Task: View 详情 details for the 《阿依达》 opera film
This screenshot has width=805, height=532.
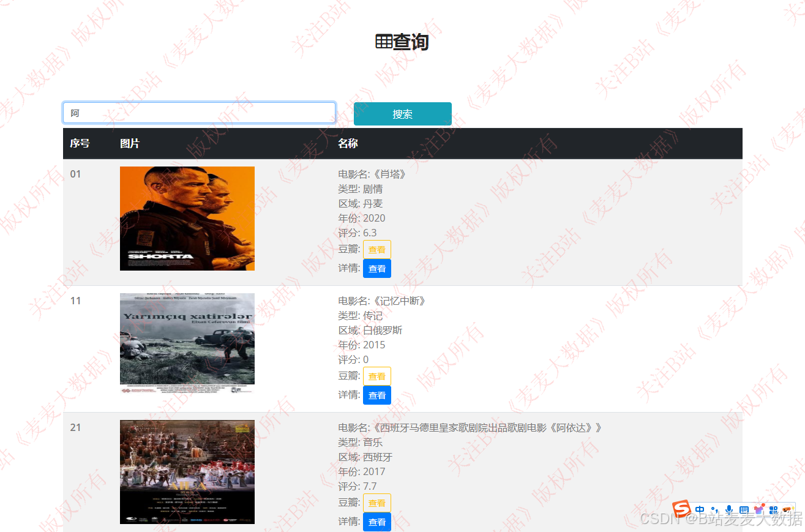Action: pos(376,522)
